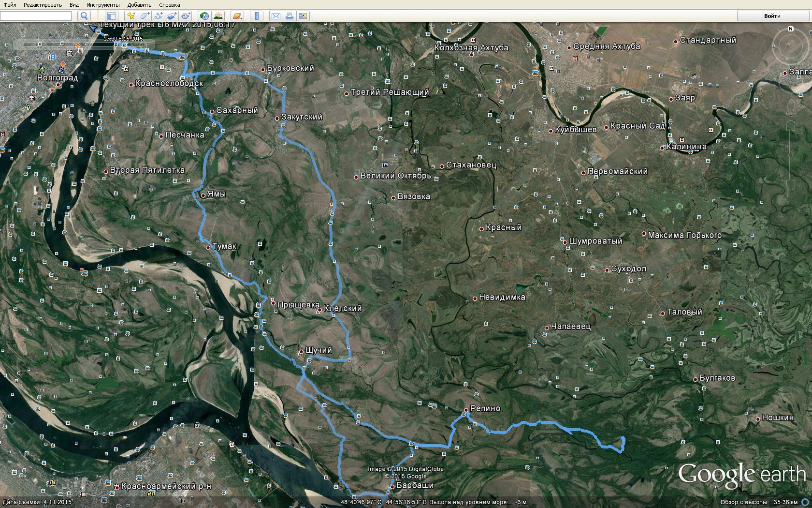
Task: Open the Справка menu
Action: [169, 5]
